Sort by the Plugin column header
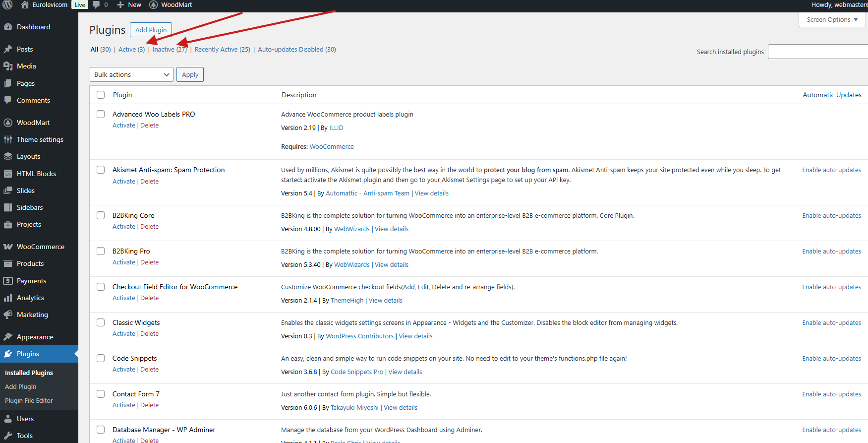Screen dimensions: 868x443 122,95
